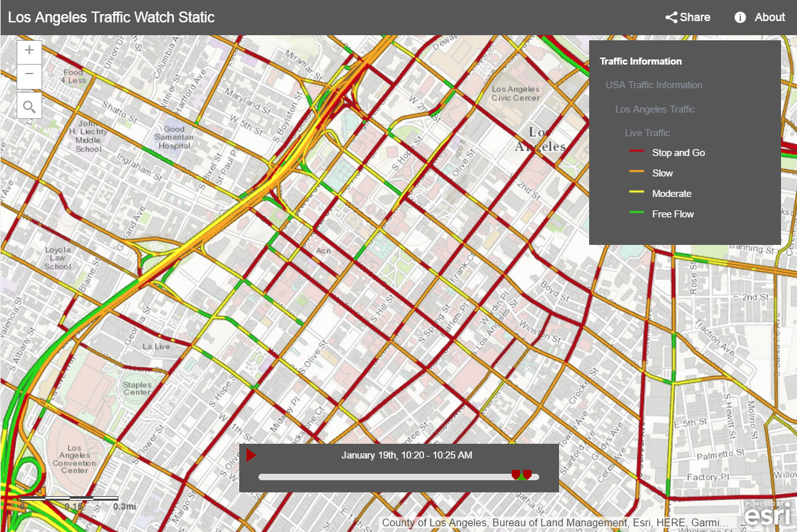Click the Traffic Information panel title
This screenshot has width=797, height=532.
pyautogui.click(x=640, y=61)
